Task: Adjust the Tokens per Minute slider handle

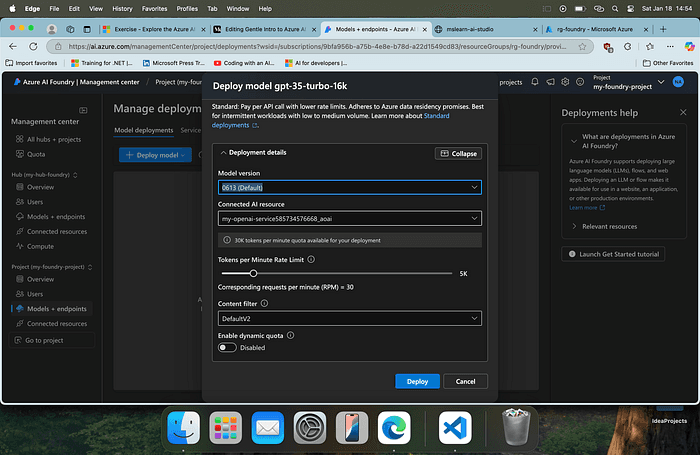Action: (x=253, y=273)
